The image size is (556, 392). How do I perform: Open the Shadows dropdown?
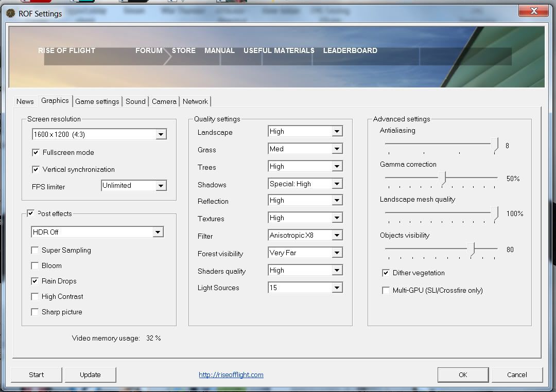coord(305,184)
